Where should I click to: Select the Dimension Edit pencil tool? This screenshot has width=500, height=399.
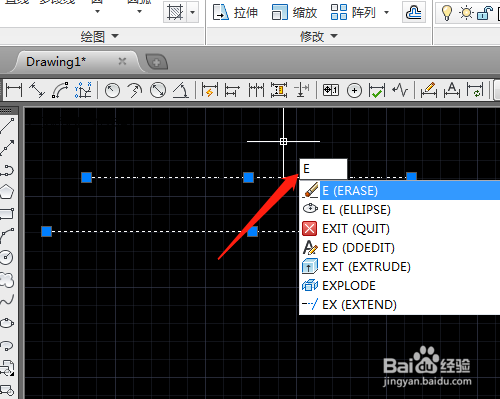429,90
